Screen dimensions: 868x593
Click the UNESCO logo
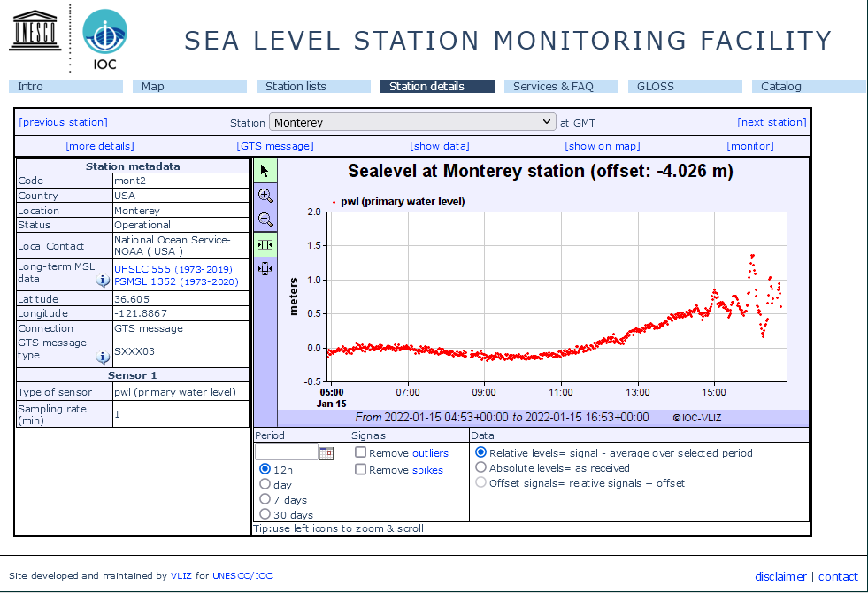pyautogui.click(x=35, y=31)
